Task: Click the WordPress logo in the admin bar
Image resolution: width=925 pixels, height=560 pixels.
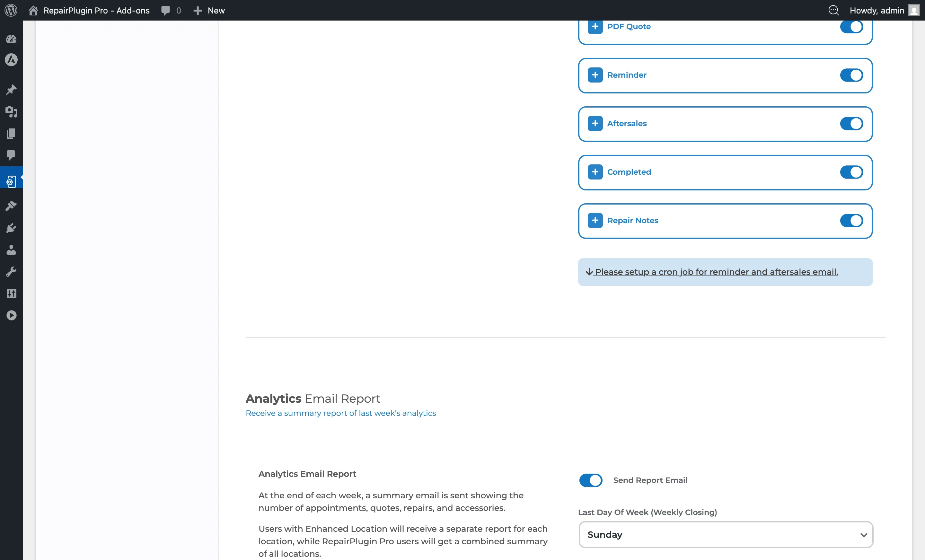Action: click(11, 10)
